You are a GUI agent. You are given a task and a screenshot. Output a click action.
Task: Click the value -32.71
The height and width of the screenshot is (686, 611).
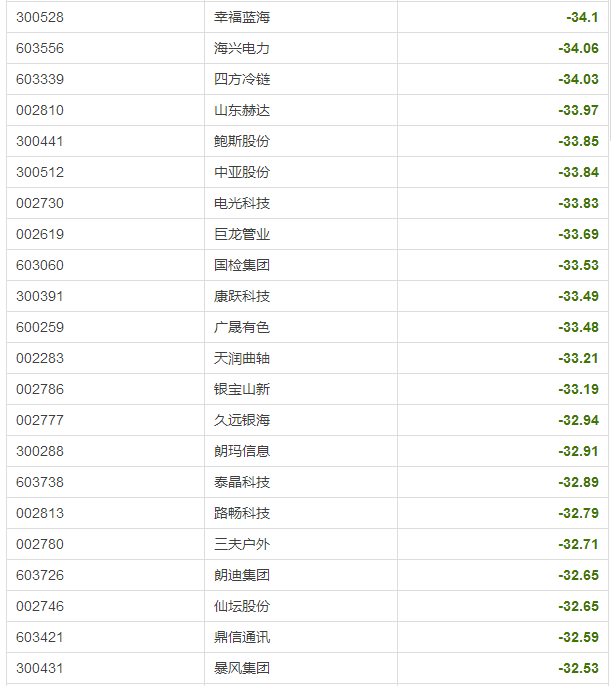click(x=578, y=544)
